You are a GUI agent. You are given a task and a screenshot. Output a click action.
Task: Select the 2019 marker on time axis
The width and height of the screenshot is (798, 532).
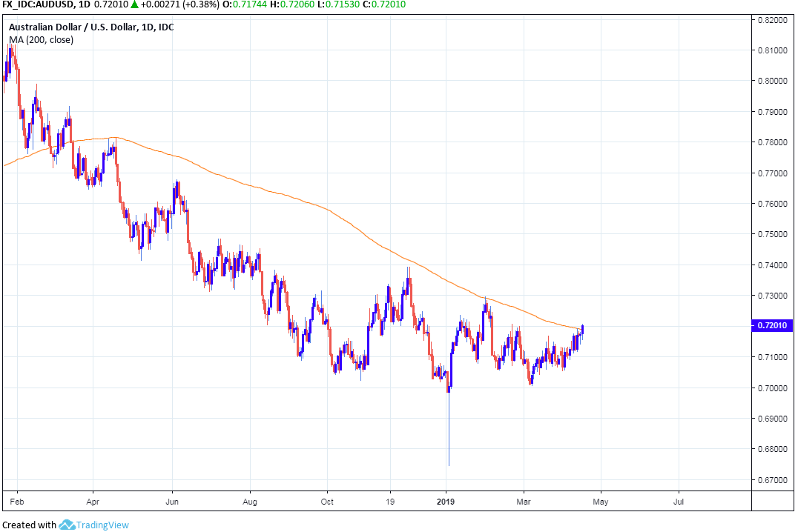[x=446, y=501]
